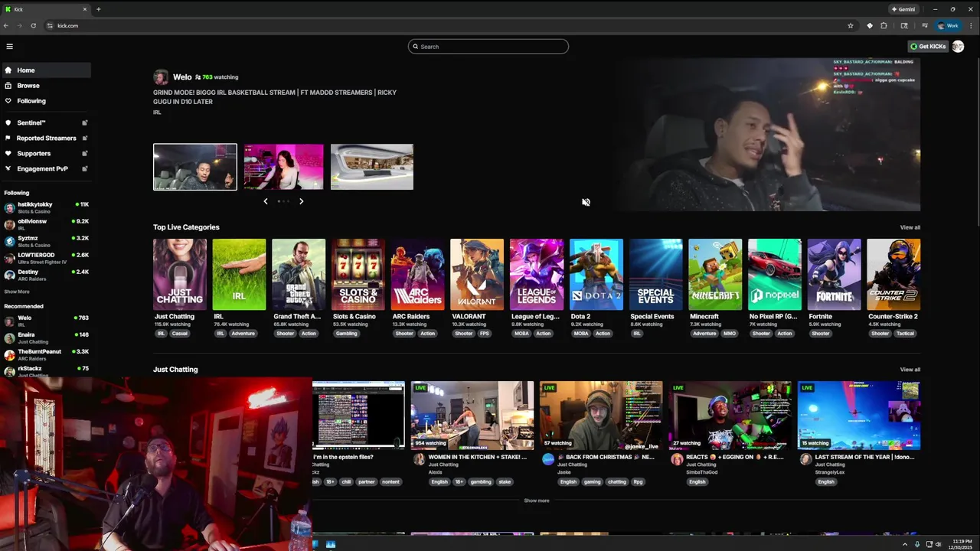
Task: Open Engagement PvP in the sidebar
Action: click(x=46, y=169)
